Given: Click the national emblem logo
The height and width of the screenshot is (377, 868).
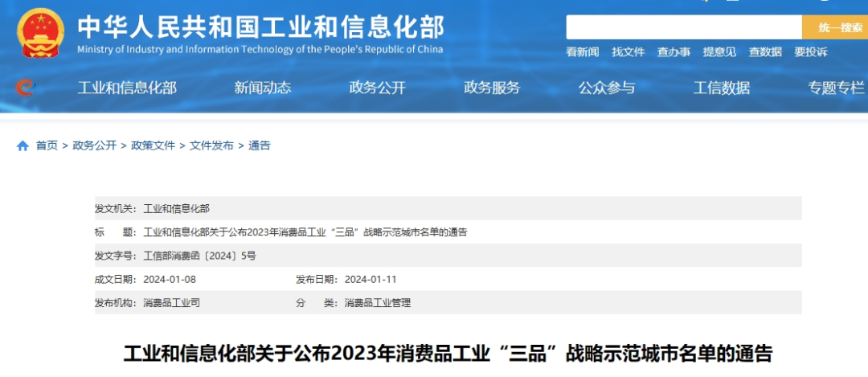Looking at the screenshot, I should point(40,33).
